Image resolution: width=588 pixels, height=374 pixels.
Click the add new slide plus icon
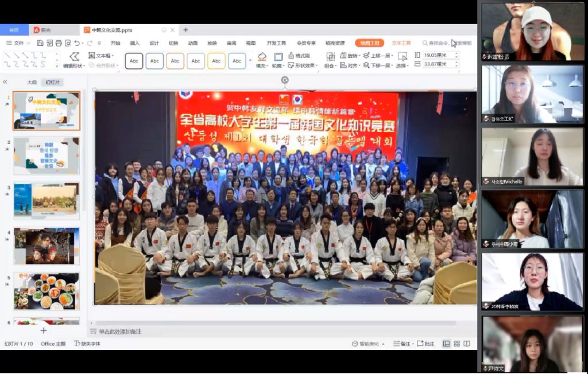point(43,330)
